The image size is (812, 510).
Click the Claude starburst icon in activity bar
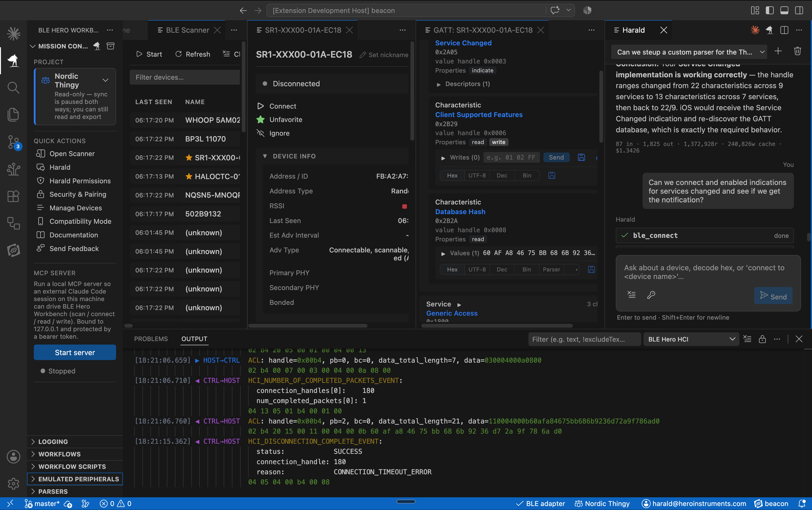click(13, 34)
